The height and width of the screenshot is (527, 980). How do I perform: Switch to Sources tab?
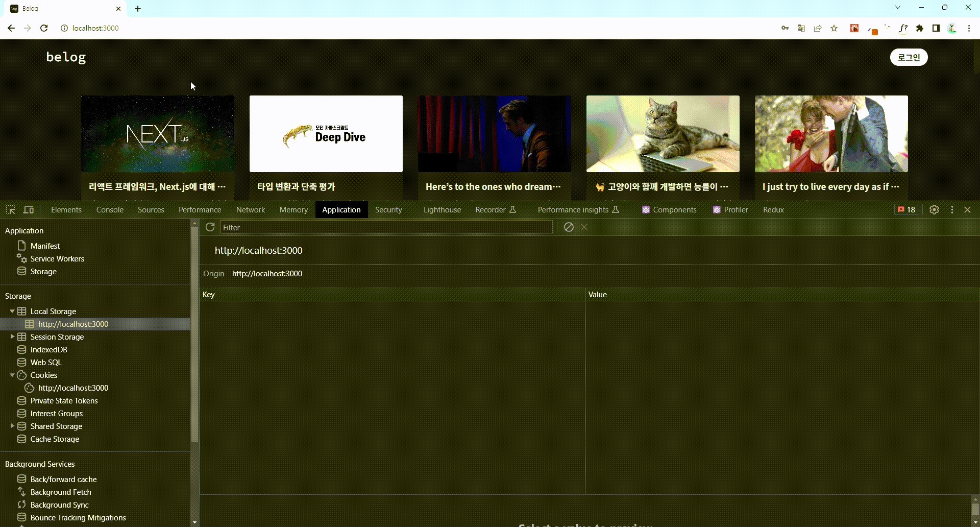point(151,210)
